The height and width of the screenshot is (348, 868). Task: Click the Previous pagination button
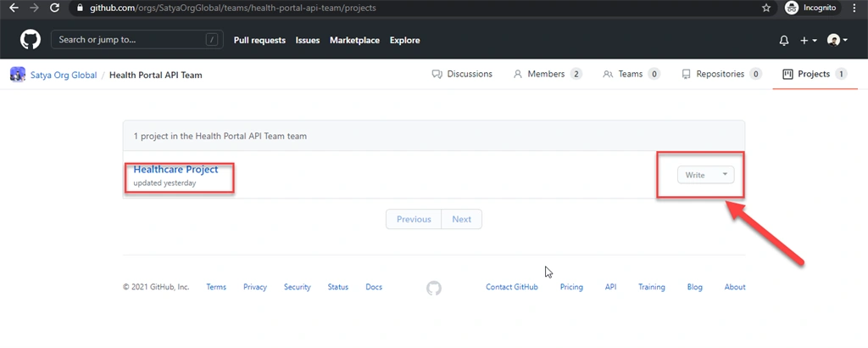tap(414, 219)
